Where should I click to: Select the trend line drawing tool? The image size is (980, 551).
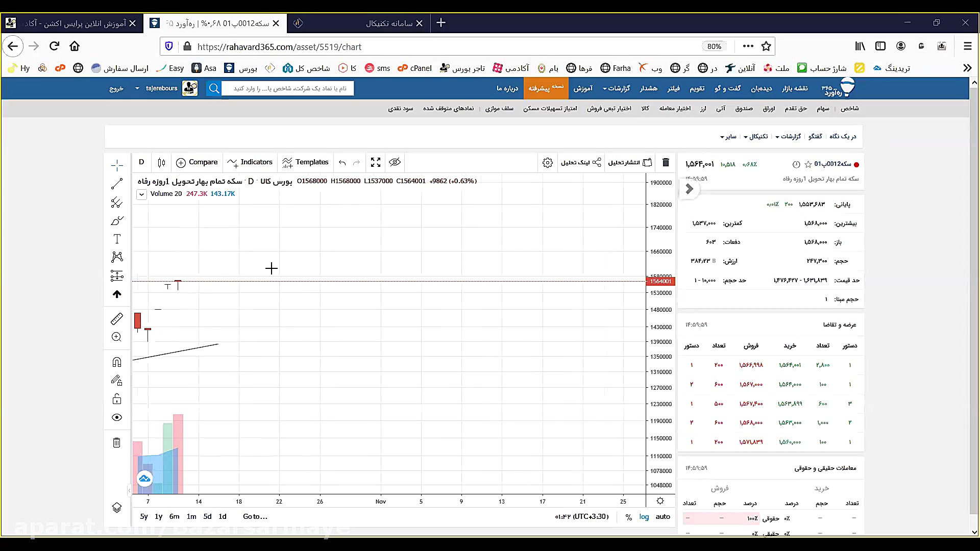click(117, 184)
